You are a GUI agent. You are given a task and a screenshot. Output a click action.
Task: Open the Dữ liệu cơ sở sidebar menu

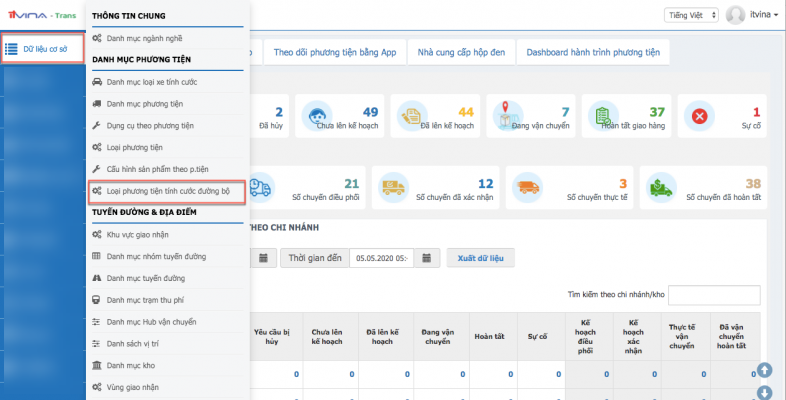click(x=42, y=48)
